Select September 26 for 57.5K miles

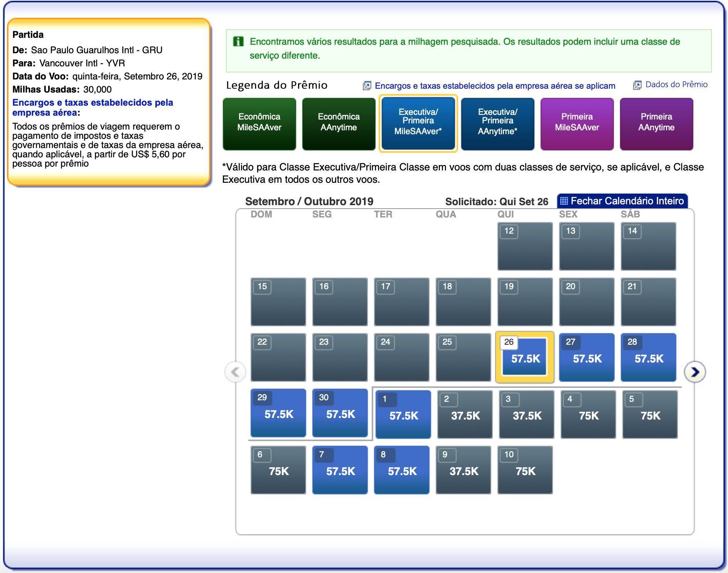[525, 357]
